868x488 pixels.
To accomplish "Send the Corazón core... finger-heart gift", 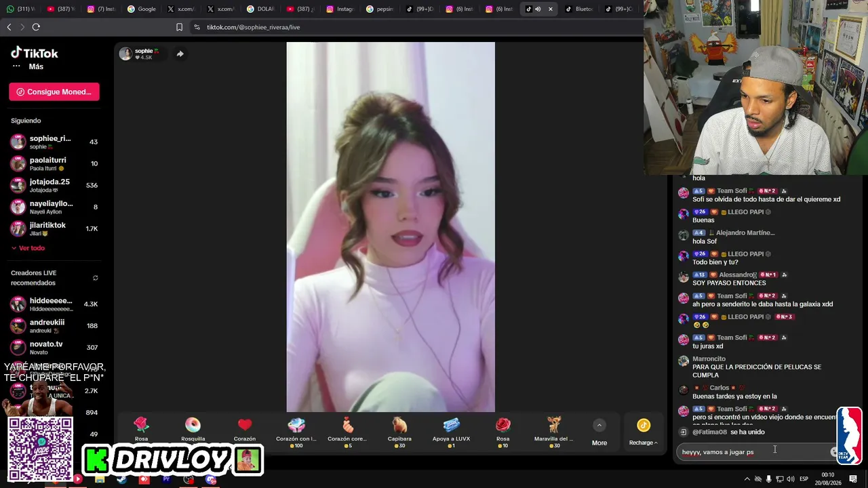I will 348,432.
